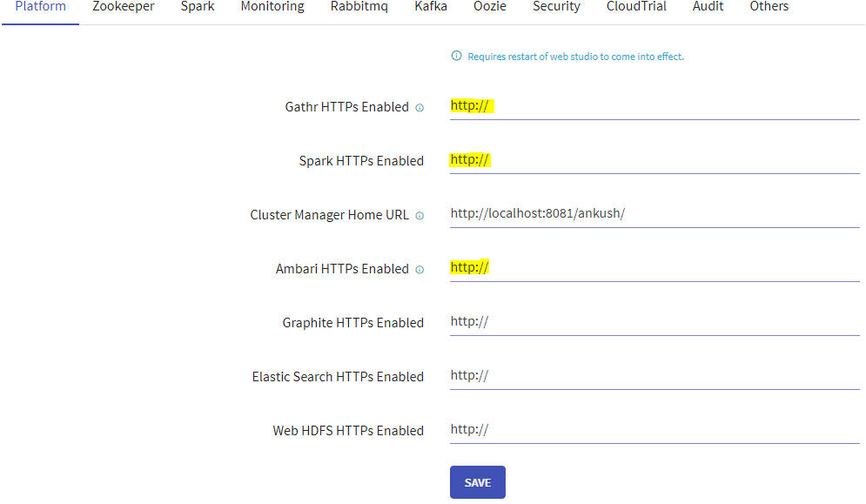Click the info icon next to the restart notice
Viewport: 866px width, 504px height.
(x=456, y=55)
